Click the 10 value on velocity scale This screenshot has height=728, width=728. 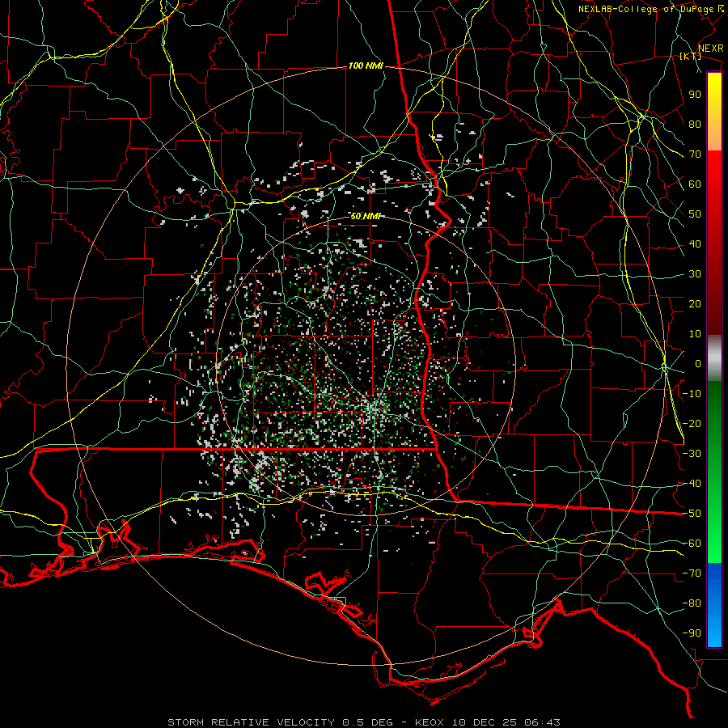coord(695,334)
